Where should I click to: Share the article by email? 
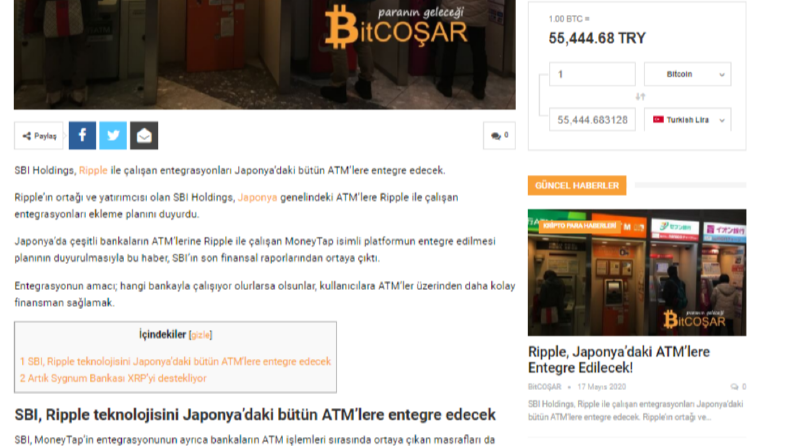coord(144,136)
